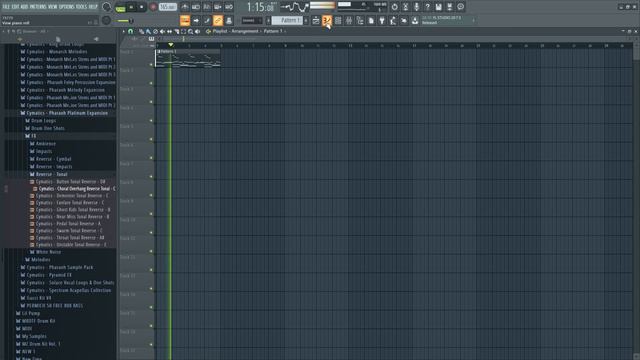The image size is (640, 360).
Task: Select the playlist mute tool
Action: pyautogui.click(x=162, y=31)
